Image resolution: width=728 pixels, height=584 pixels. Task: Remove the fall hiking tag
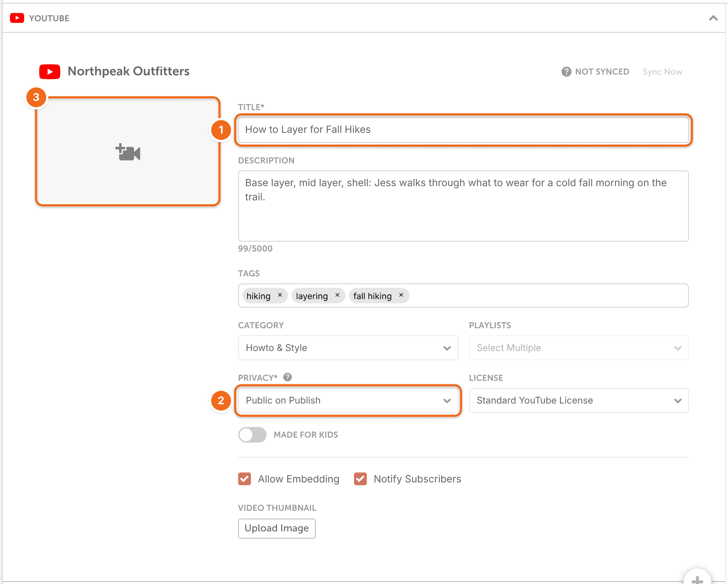tap(401, 295)
